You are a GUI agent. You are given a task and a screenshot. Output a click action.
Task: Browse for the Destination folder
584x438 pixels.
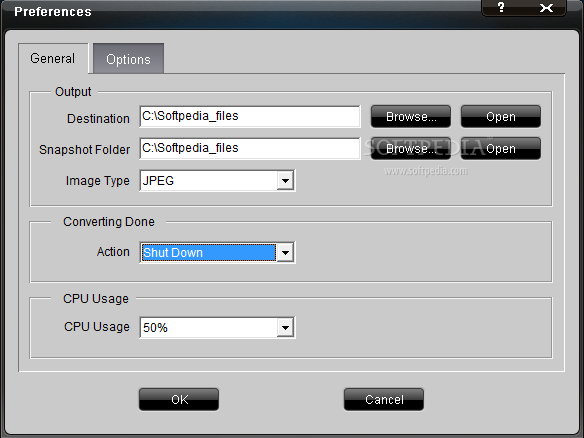[x=411, y=117]
